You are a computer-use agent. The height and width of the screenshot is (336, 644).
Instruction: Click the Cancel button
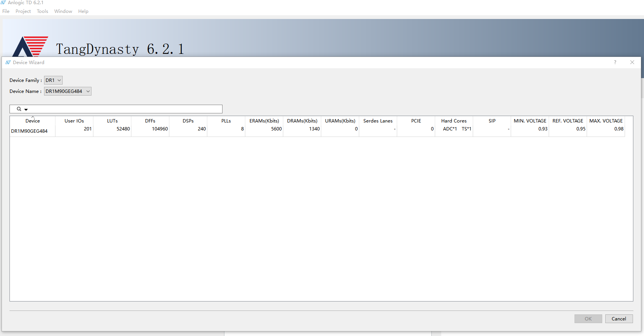coord(619,319)
